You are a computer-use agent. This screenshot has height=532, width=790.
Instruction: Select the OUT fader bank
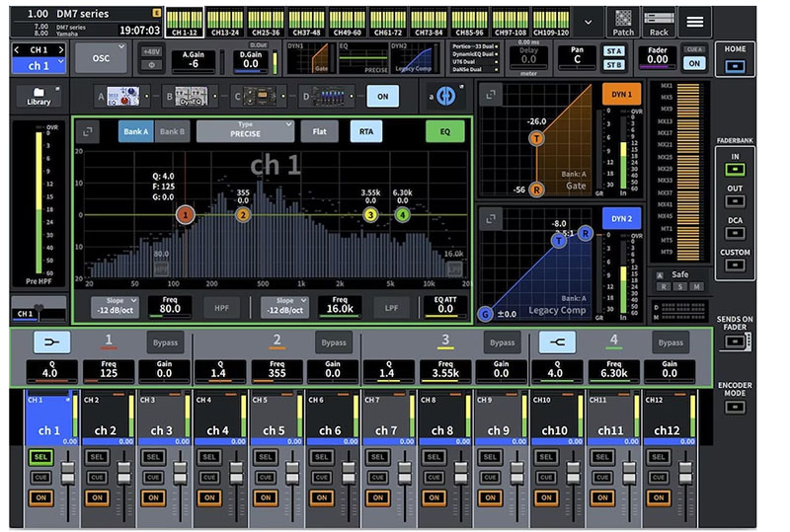(735, 201)
